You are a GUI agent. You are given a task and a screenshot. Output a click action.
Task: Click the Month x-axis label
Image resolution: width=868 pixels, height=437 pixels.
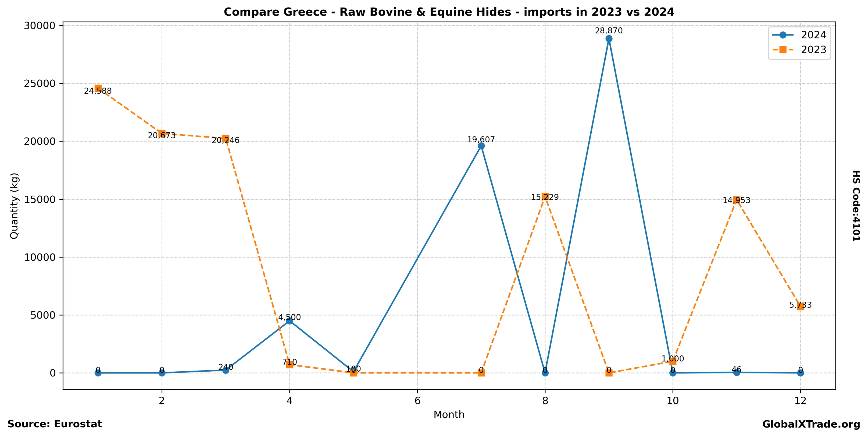449,414
